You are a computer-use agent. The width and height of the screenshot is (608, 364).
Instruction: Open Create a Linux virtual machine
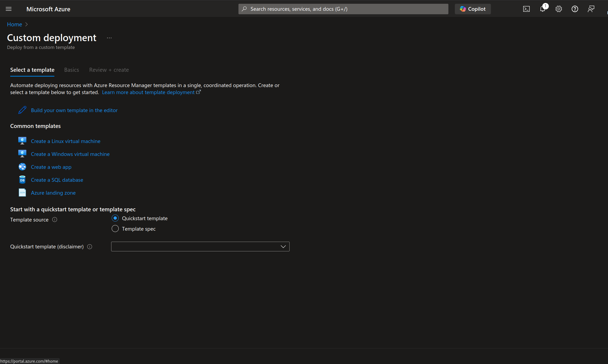coord(66,141)
